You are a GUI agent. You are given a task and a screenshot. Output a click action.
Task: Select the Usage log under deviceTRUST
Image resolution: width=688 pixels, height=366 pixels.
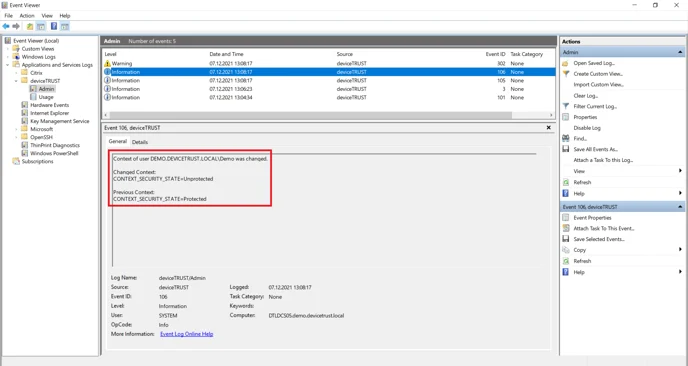46,97
